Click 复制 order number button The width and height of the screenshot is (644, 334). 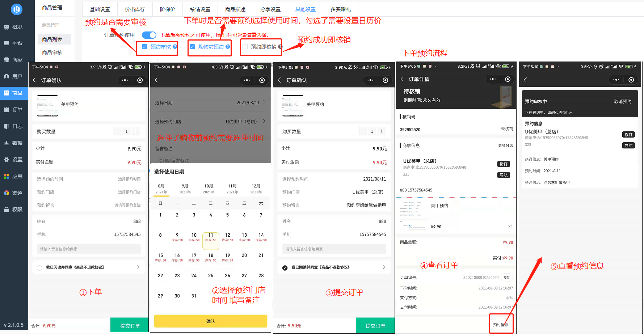click(507, 278)
